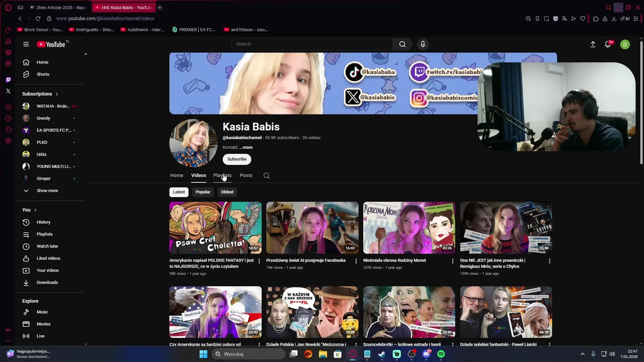
Task: Open the Rodzina Monet video thumbnail
Action: pos(409,228)
